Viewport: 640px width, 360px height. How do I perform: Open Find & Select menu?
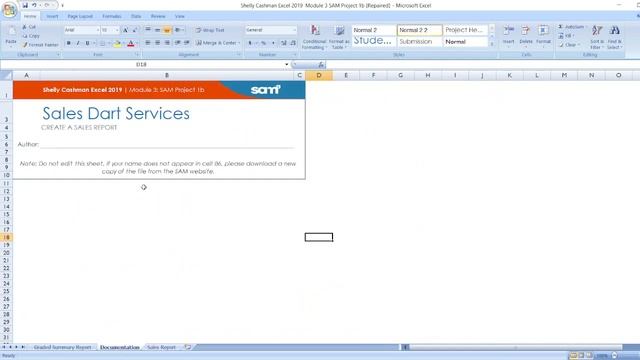pyautogui.click(x=614, y=37)
